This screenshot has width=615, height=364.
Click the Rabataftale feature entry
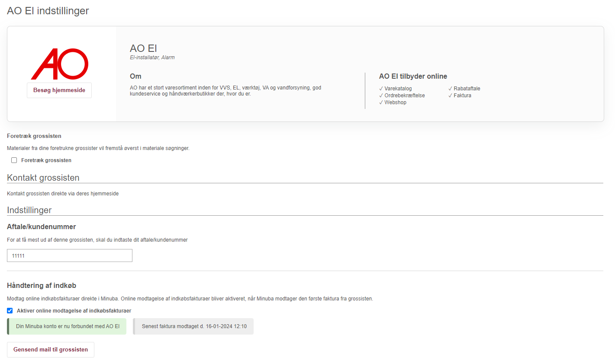(464, 89)
